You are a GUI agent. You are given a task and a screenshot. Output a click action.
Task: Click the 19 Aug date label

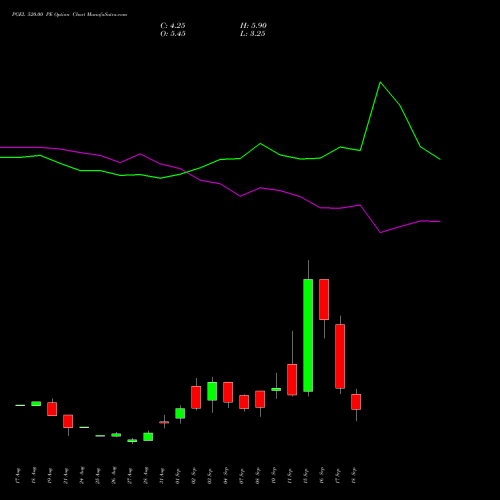(x=50, y=476)
